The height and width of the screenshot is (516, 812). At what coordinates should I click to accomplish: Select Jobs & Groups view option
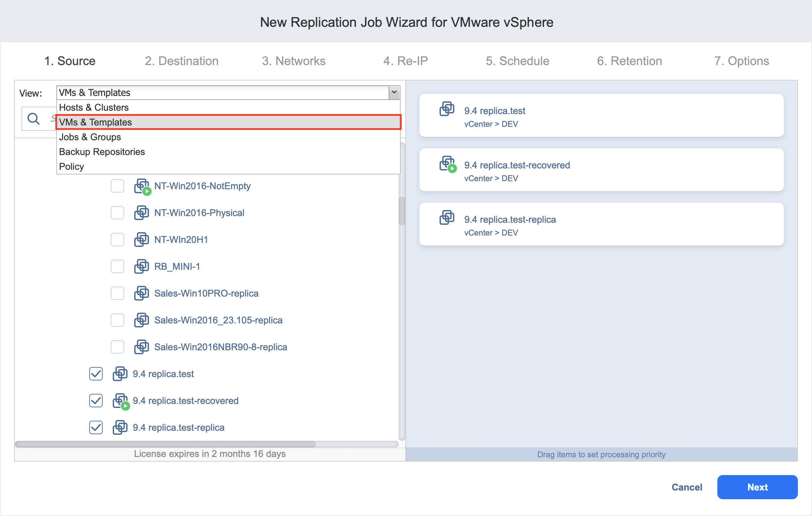228,137
